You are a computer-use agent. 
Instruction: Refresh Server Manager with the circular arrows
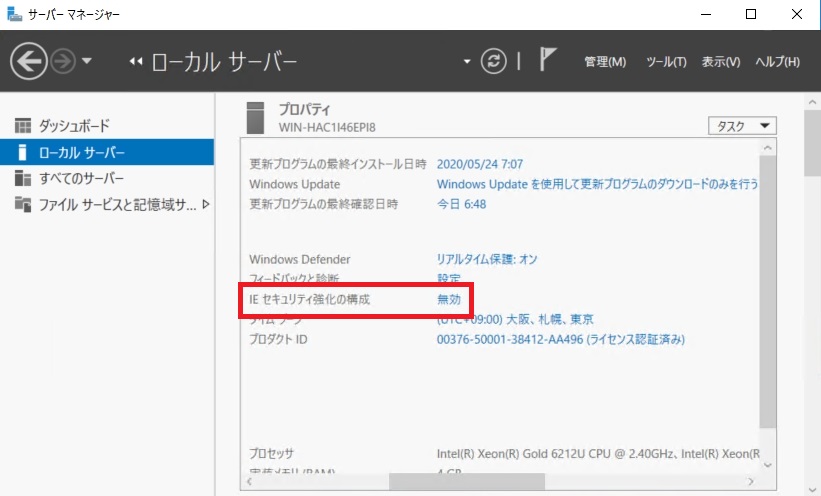[x=493, y=61]
